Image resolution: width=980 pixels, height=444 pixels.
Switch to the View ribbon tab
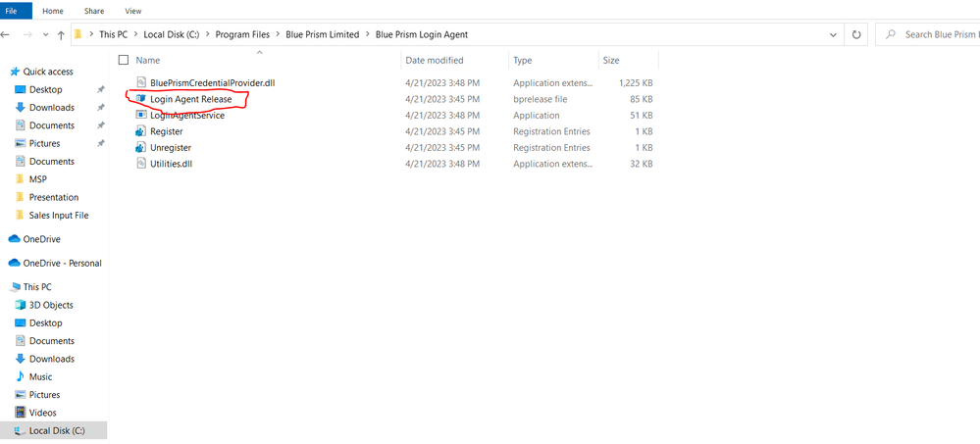pyautogui.click(x=132, y=11)
